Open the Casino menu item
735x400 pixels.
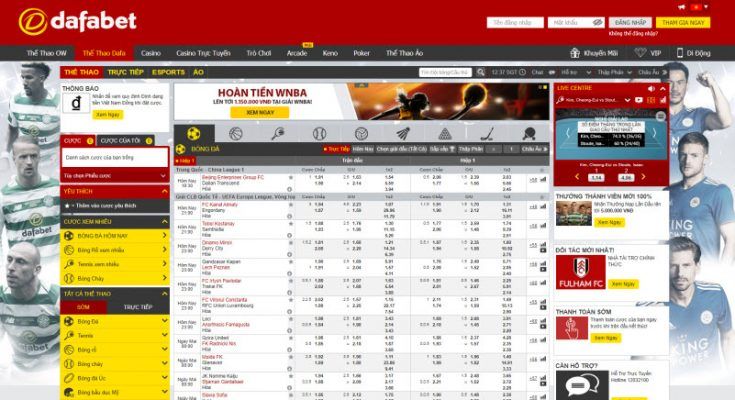point(151,53)
